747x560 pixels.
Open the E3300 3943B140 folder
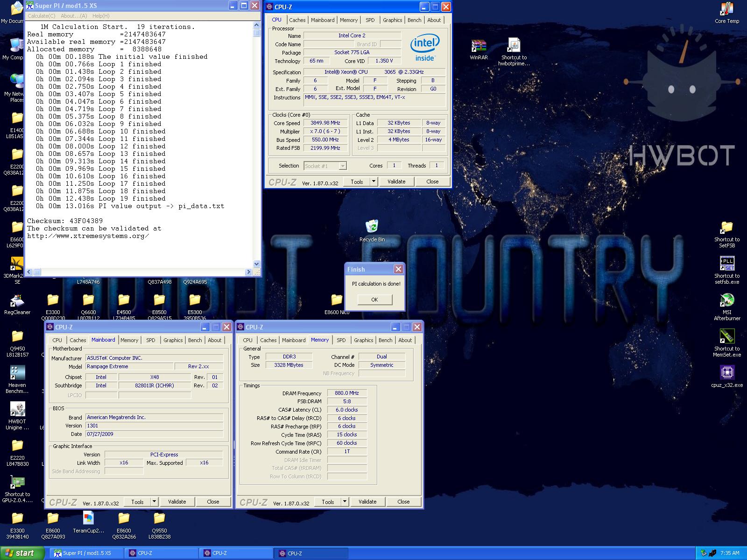point(17,518)
